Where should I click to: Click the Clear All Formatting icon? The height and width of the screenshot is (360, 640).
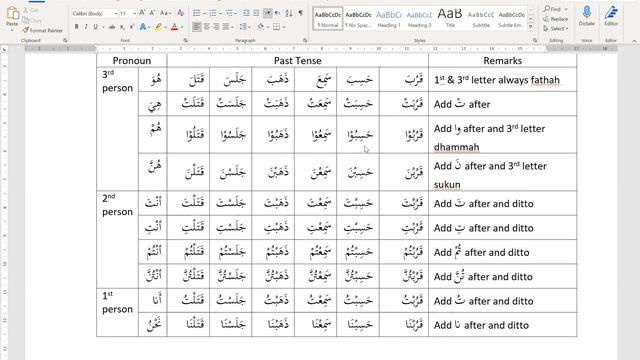[x=180, y=13]
